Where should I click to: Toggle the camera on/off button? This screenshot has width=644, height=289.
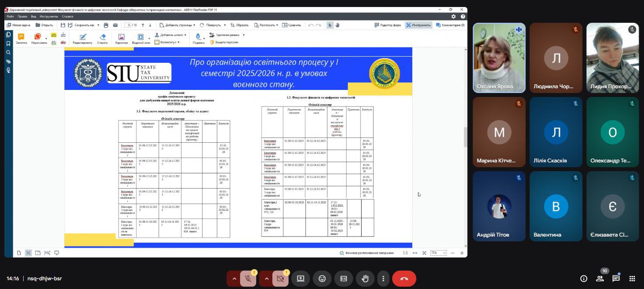point(280,279)
